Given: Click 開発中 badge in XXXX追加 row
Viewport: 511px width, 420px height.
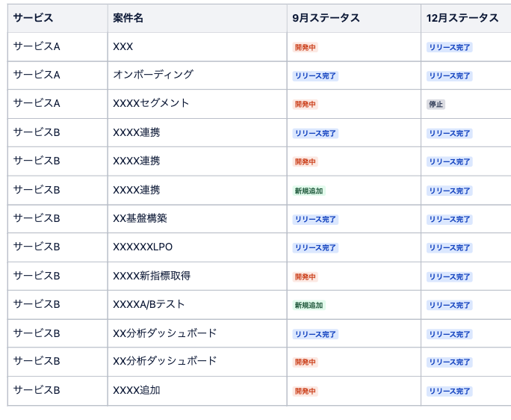Looking at the screenshot, I should pyautogui.click(x=305, y=391).
